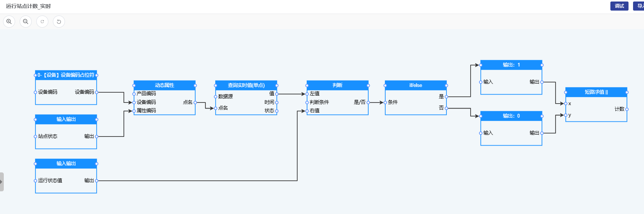Click the 否 output port on if/else

click(446, 108)
